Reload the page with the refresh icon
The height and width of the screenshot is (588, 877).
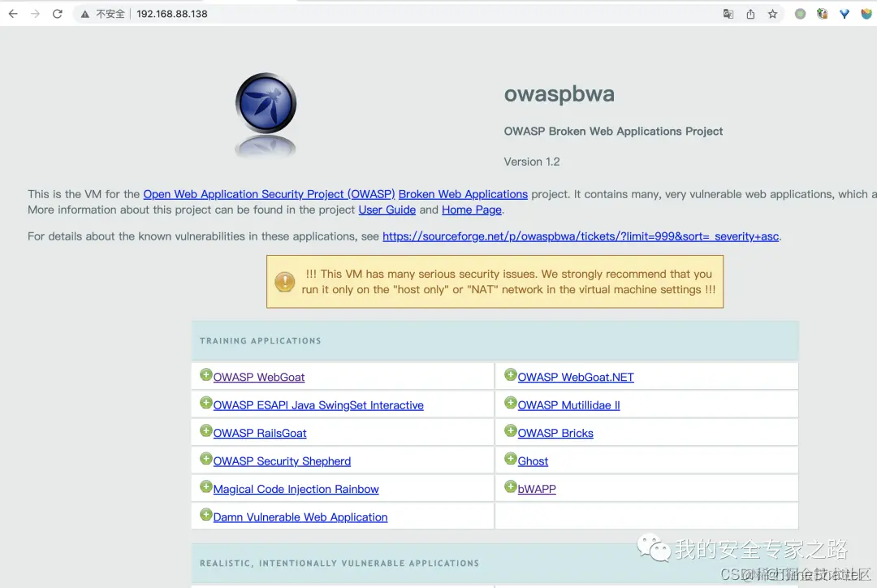tap(58, 14)
